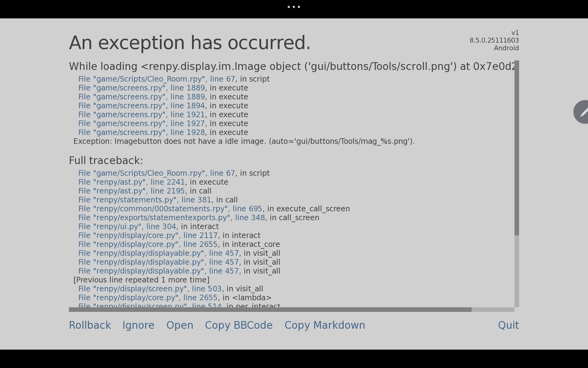Click Rollback button
The height and width of the screenshot is (368, 588).
tap(90, 325)
